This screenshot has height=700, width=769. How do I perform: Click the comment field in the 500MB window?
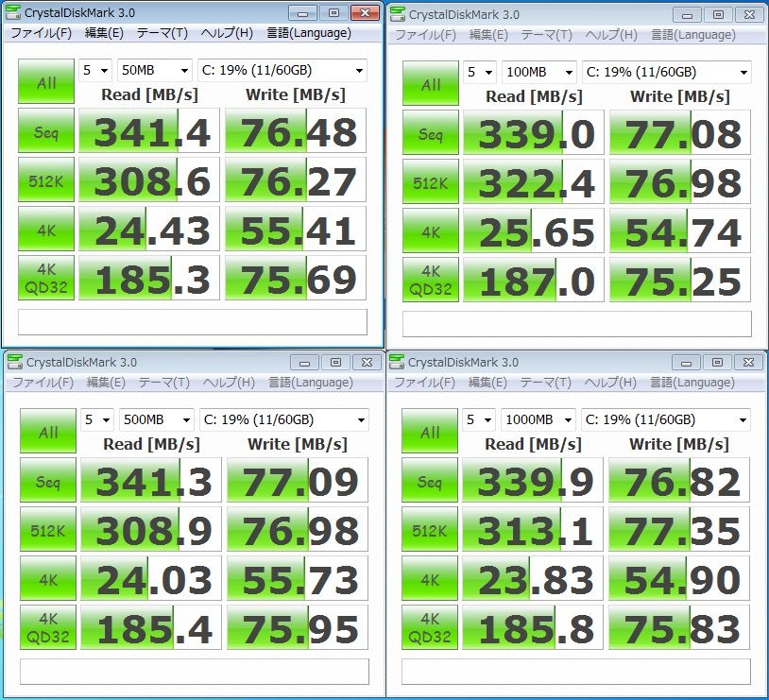click(195, 671)
